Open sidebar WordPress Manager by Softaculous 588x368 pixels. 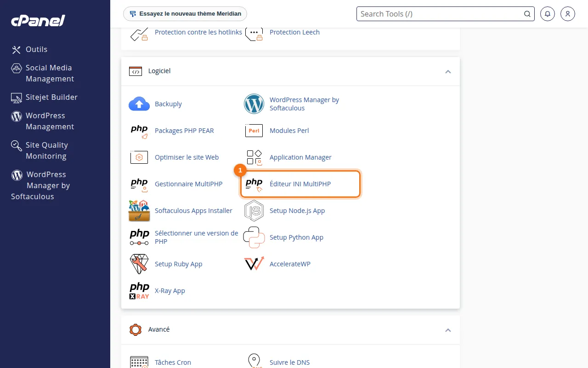click(40, 185)
